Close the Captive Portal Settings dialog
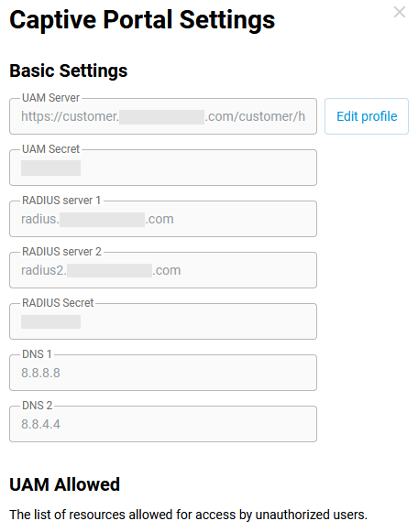The image size is (418, 532). click(x=400, y=12)
